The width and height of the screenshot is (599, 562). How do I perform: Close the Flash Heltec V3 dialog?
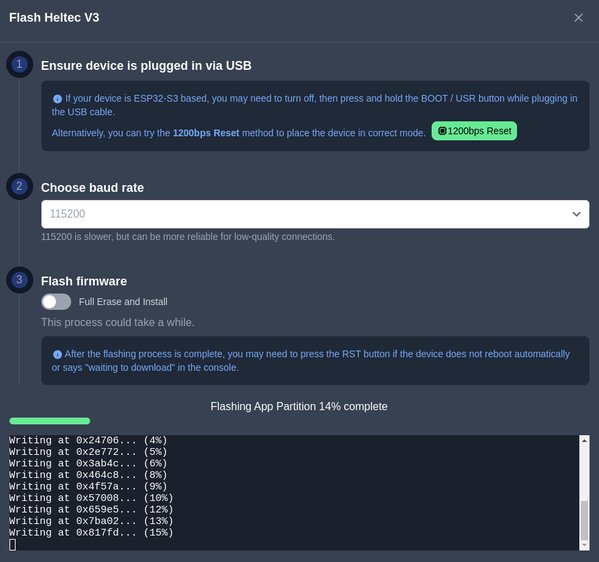point(578,18)
